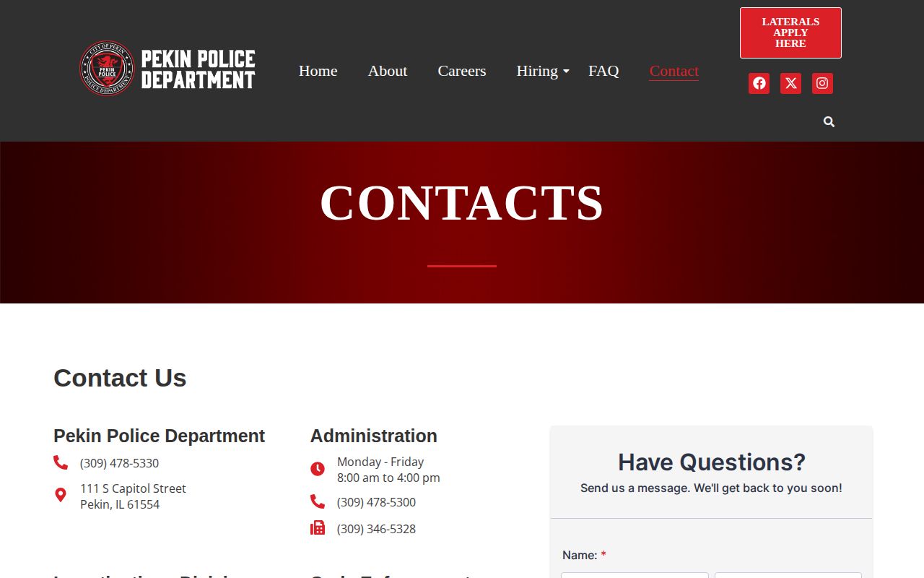Open the Instagram social icon
The height and width of the screenshot is (578, 924).
click(822, 83)
